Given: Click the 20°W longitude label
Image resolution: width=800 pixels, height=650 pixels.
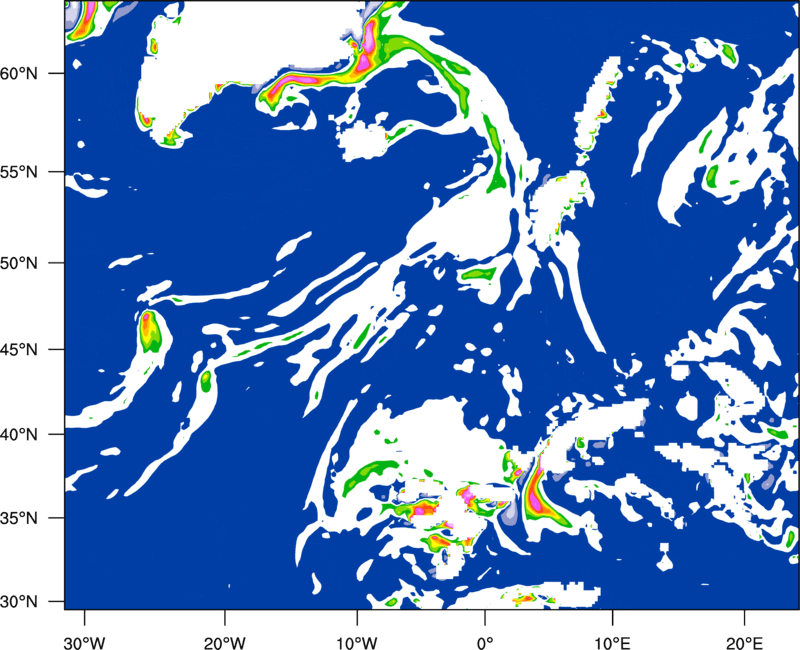Looking at the screenshot, I should 225,642.
